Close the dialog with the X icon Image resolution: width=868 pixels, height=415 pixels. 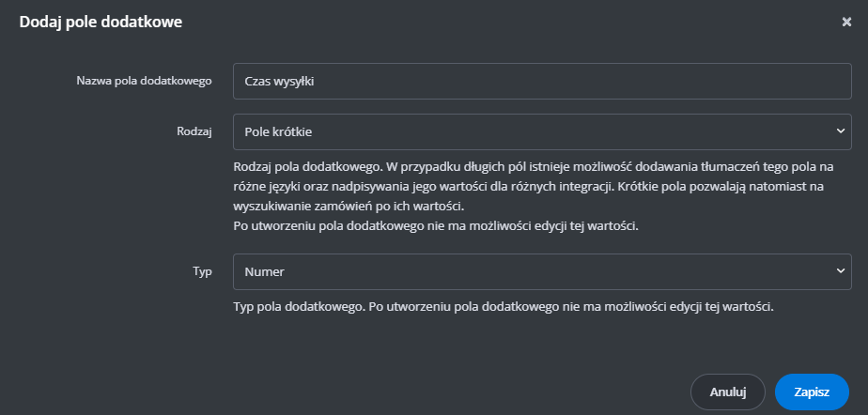846,23
